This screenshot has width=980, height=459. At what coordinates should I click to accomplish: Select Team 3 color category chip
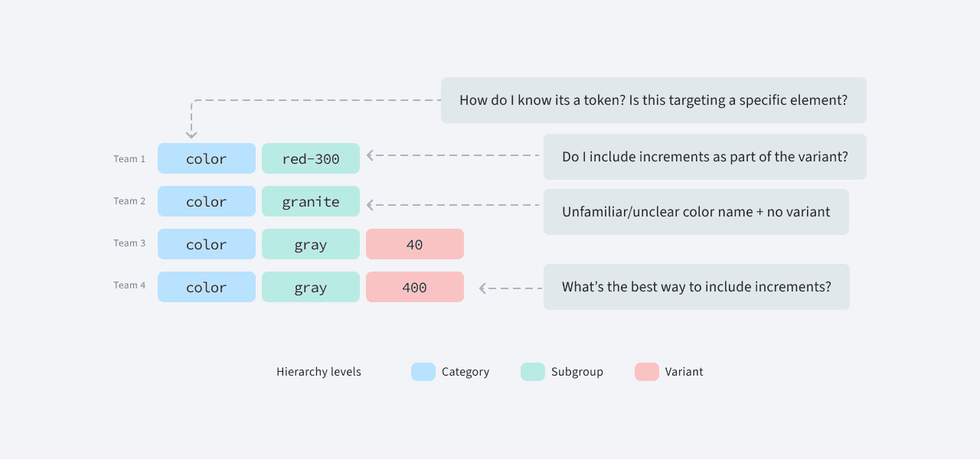pyautogui.click(x=207, y=244)
